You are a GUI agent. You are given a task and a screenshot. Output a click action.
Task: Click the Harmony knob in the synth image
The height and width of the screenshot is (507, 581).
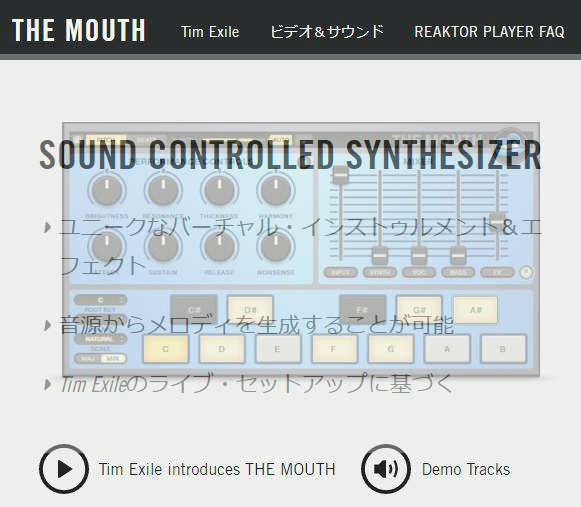[276, 190]
